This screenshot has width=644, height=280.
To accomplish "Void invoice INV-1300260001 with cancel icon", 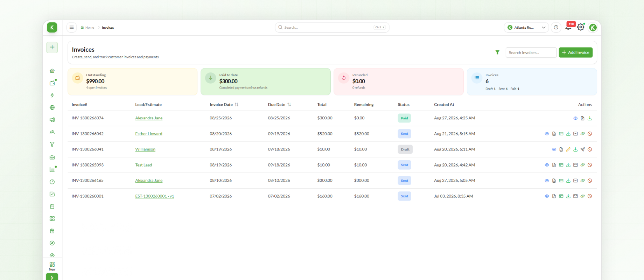I will (590, 196).
